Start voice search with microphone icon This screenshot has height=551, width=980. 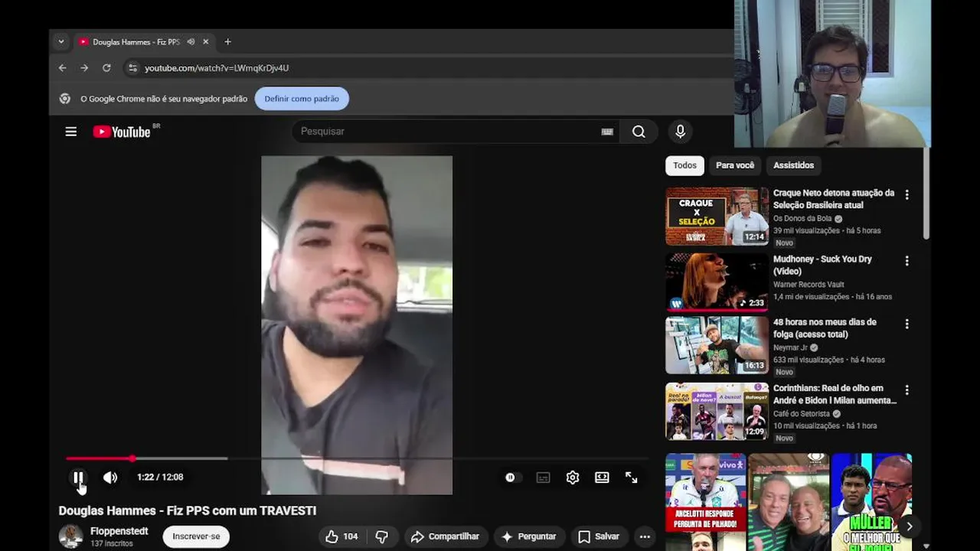680,132
